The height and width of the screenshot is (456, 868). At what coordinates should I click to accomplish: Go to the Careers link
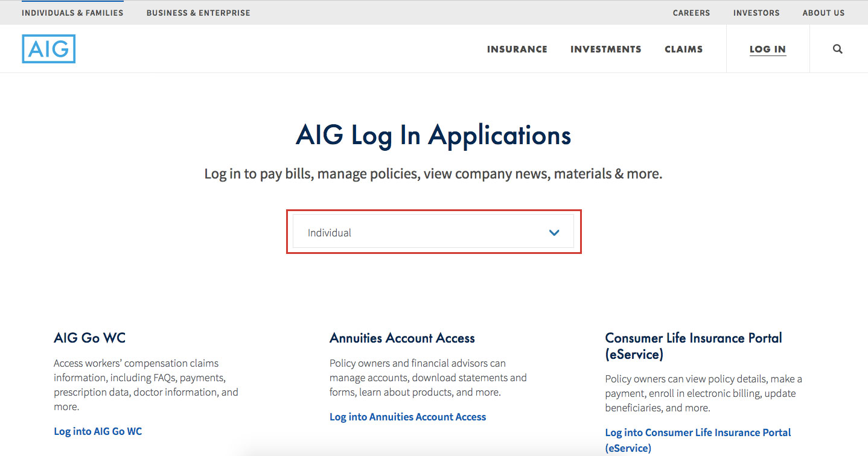(692, 13)
